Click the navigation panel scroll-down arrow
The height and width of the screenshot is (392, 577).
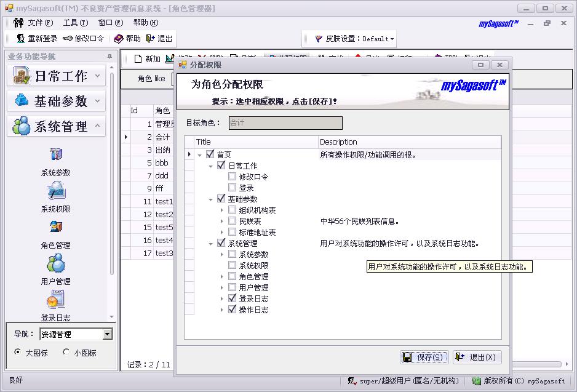[111, 317]
